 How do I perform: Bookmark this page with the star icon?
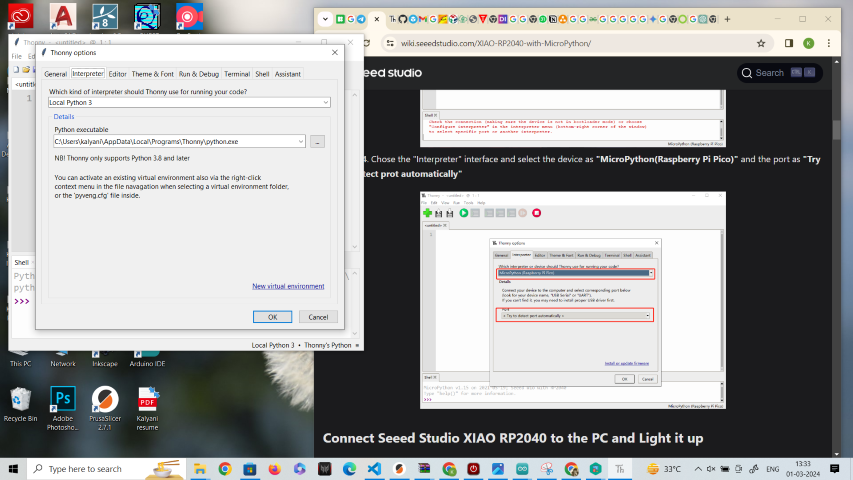click(x=761, y=44)
